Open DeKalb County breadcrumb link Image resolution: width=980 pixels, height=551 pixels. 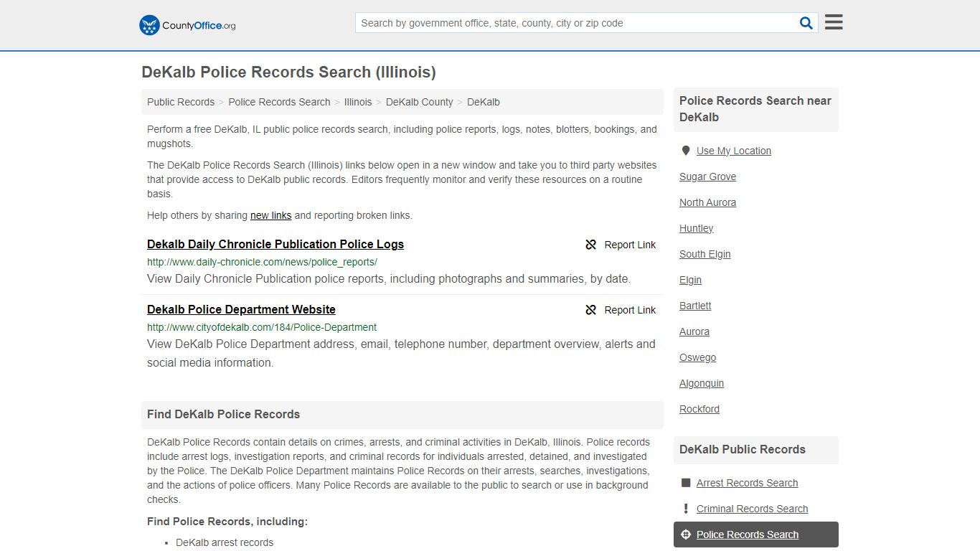click(x=420, y=102)
